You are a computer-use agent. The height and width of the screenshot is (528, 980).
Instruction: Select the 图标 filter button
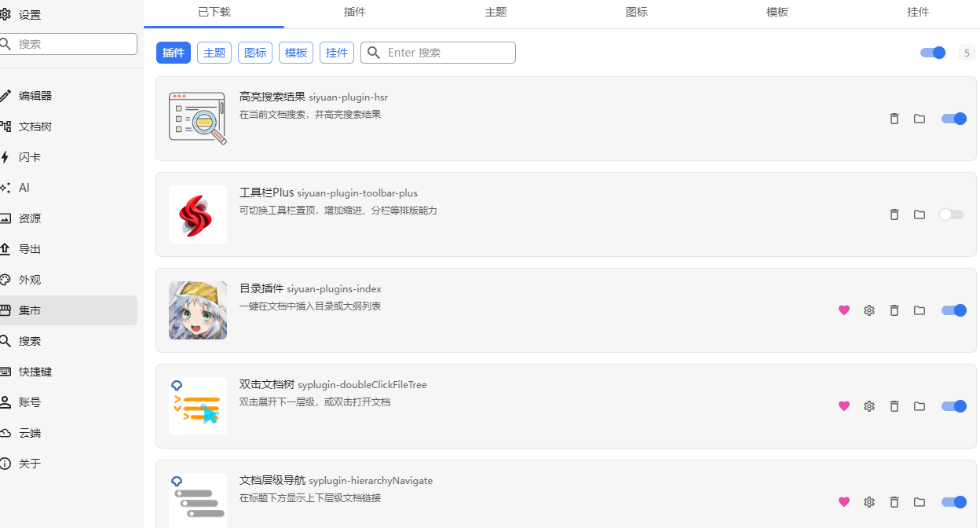click(255, 53)
